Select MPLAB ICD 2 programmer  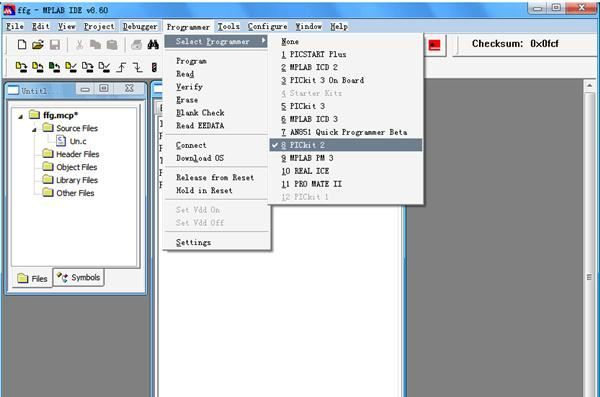346,67
